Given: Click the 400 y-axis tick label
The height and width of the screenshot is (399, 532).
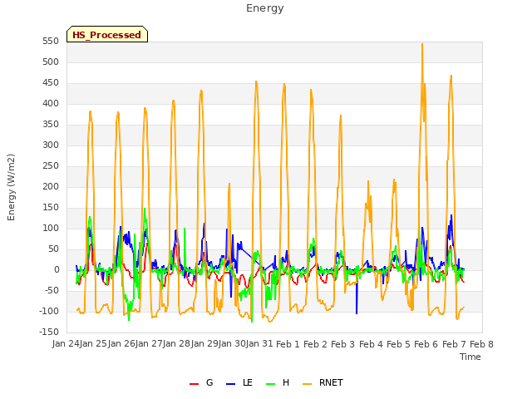Looking at the screenshot, I should click(x=51, y=103).
